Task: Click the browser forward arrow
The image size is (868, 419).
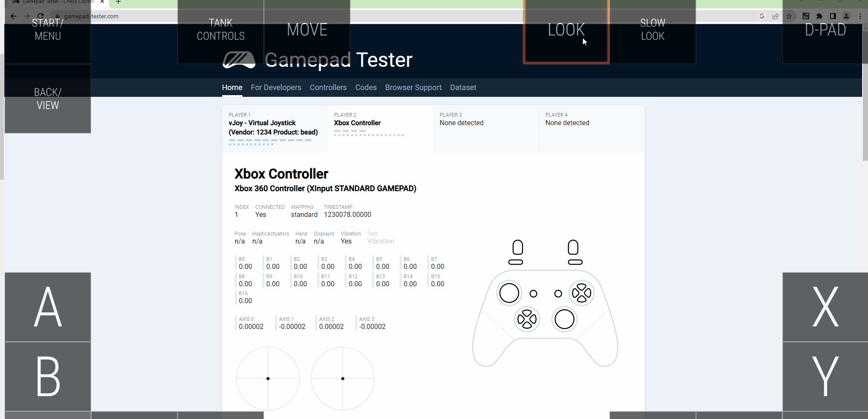Action: coord(27,16)
